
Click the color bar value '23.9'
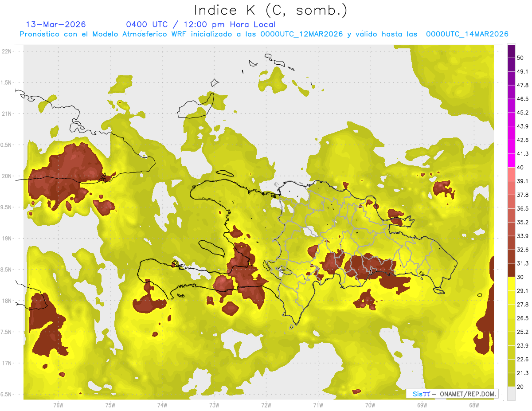pos(523,346)
